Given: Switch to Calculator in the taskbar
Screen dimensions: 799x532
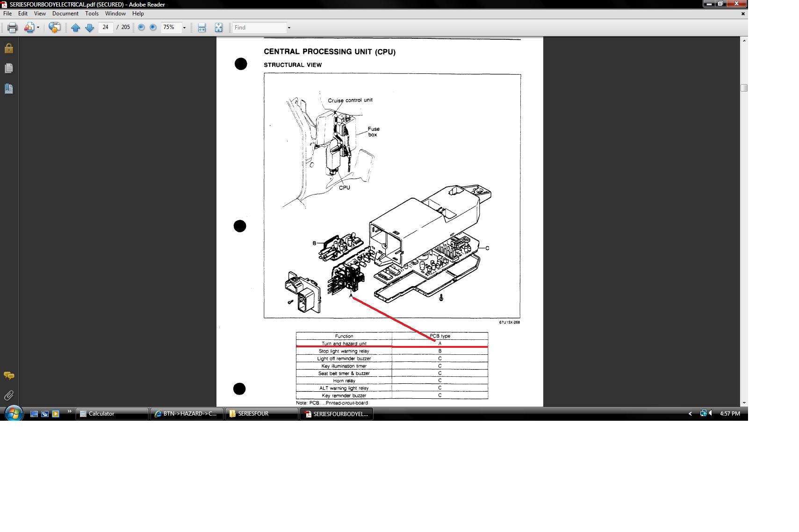Looking at the screenshot, I should click(x=112, y=414).
